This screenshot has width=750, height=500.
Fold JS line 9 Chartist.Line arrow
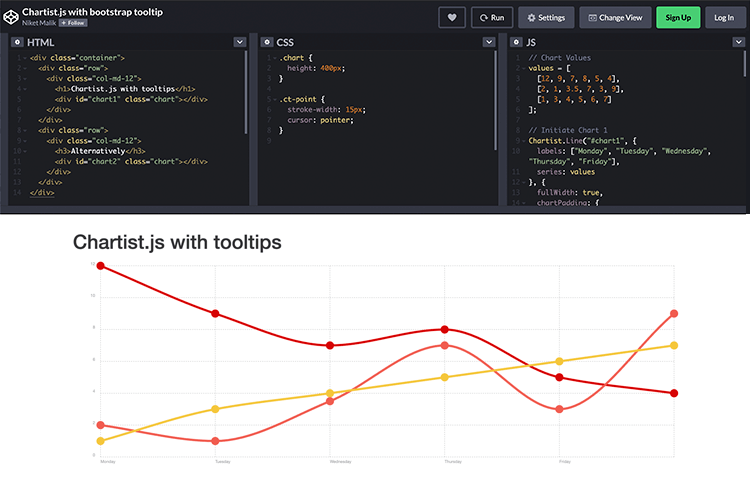coord(524,141)
